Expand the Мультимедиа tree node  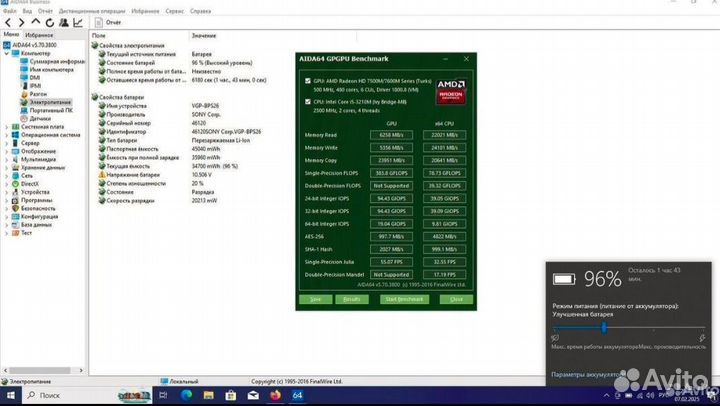pyautogui.click(x=6, y=159)
